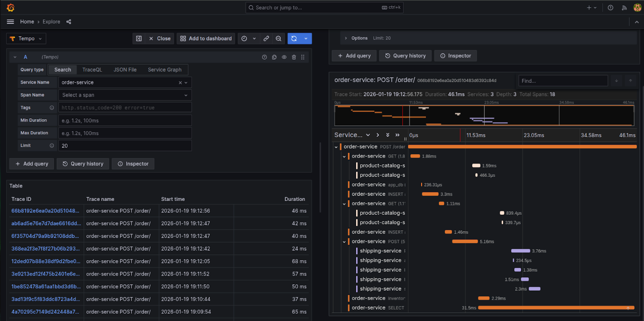Open the Tempo data source picker

[26, 38]
